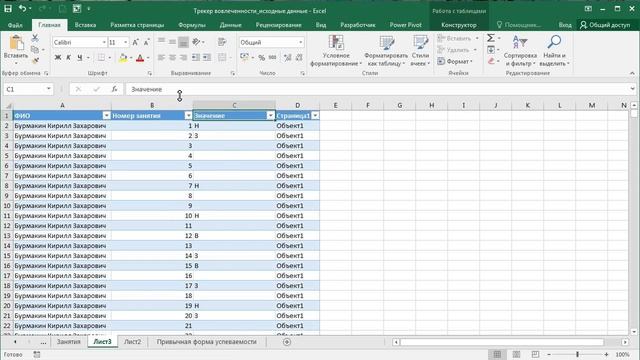
Task: Toggle middle vertical alignment
Action: point(172,42)
